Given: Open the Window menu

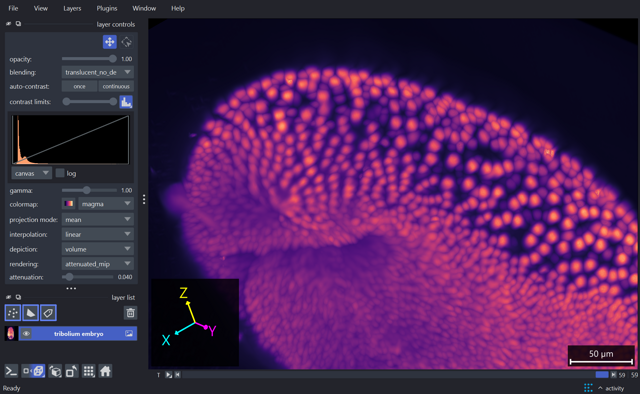Looking at the screenshot, I should pyautogui.click(x=144, y=8).
